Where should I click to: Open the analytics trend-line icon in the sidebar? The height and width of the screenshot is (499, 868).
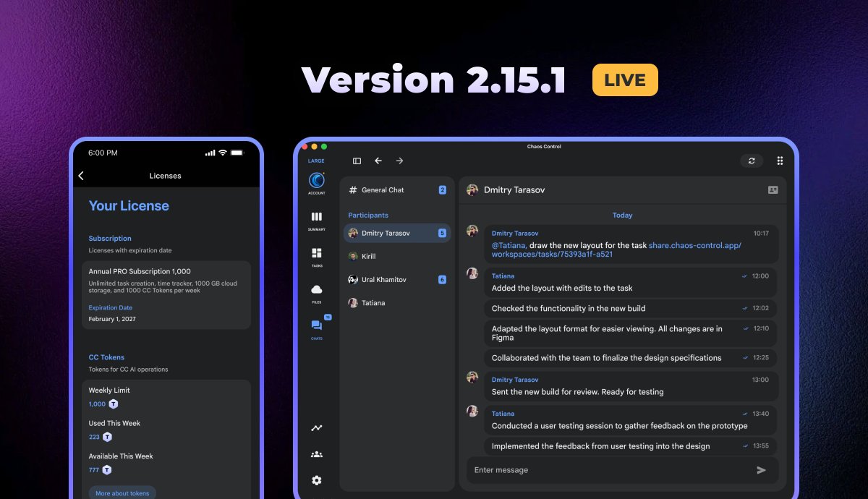[x=316, y=428]
